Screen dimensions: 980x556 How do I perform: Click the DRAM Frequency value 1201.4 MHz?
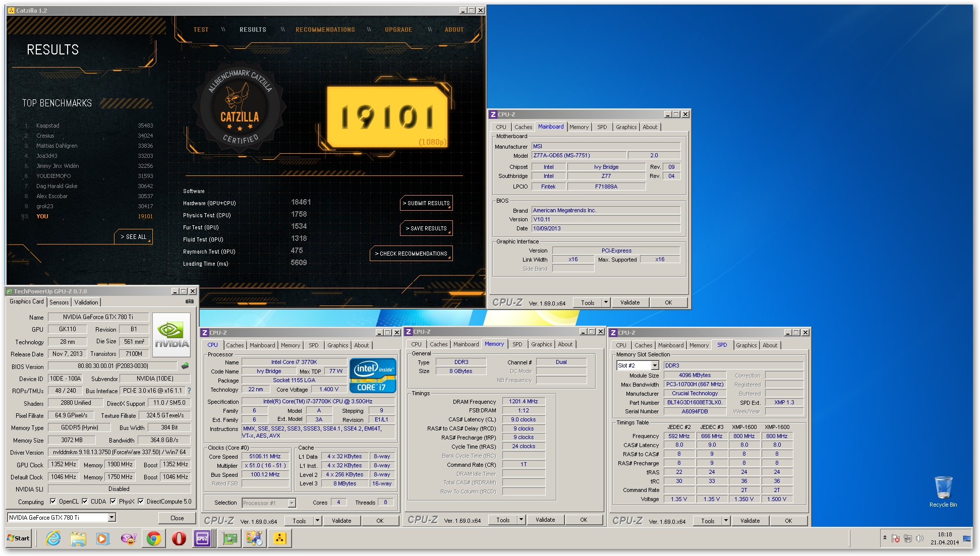point(524,402)
